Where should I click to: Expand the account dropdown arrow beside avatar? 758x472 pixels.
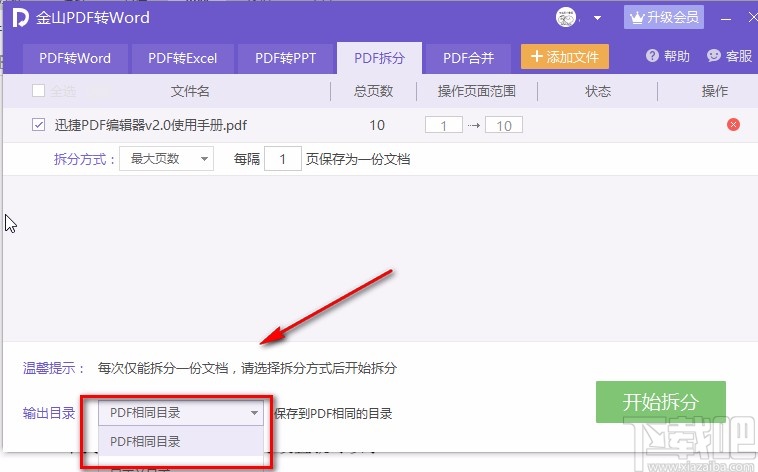pyautogui.click(x=598, y=18)
